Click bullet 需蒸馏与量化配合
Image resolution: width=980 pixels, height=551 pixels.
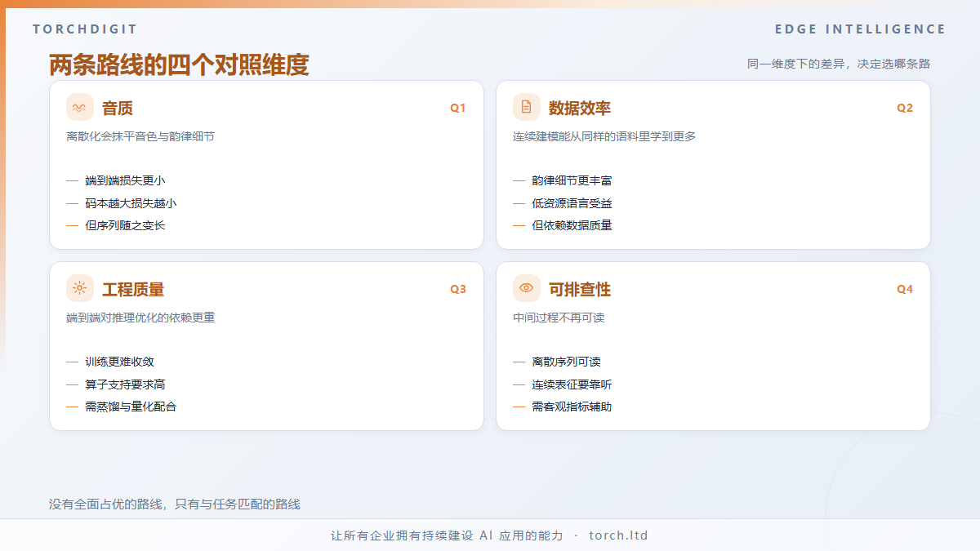coord(131,407)
